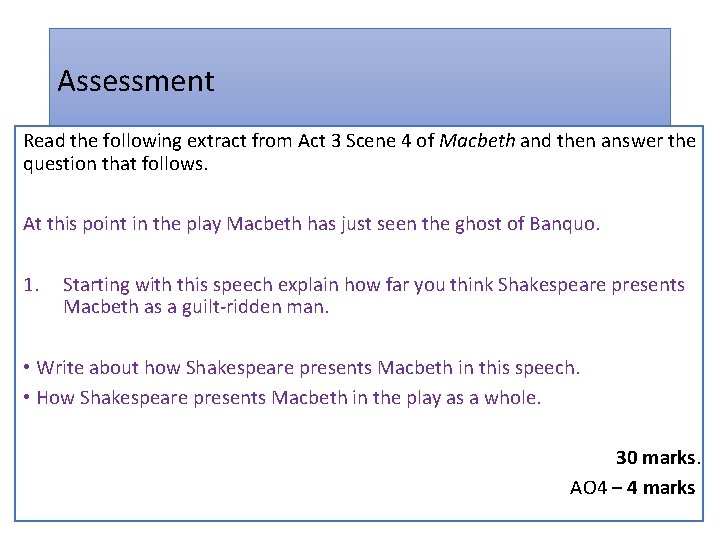Screen dimensions: 720x540
Task: Click the "Assessment" slide title
Action: 136,81
